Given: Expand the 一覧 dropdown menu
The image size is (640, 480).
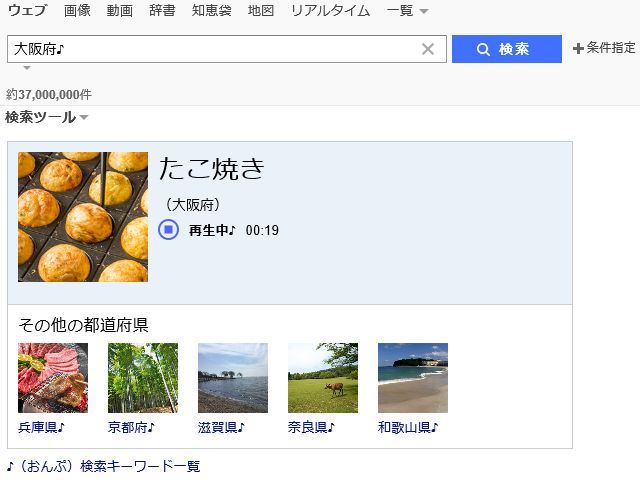Looking at the screenshot, I should pyautogui.click(x=407, y=11).
